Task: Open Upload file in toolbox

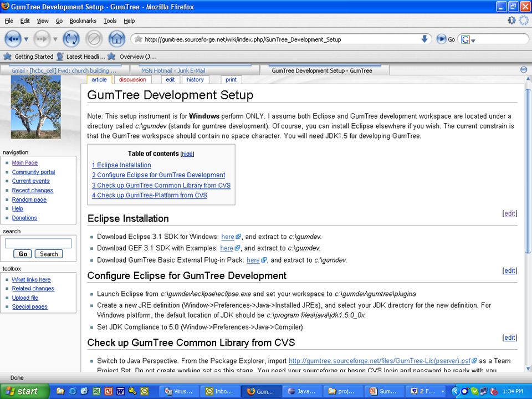Action: [x=25, y=298]
